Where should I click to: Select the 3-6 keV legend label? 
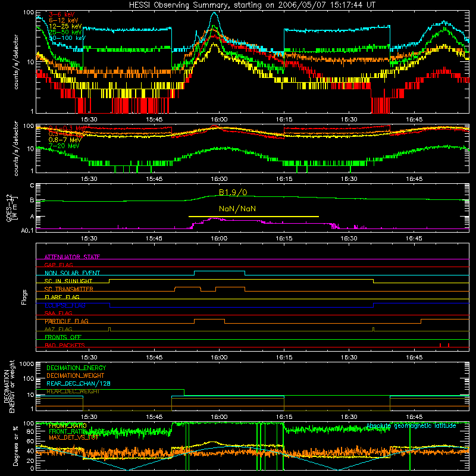pyautogui.click(x=61, y=14)
